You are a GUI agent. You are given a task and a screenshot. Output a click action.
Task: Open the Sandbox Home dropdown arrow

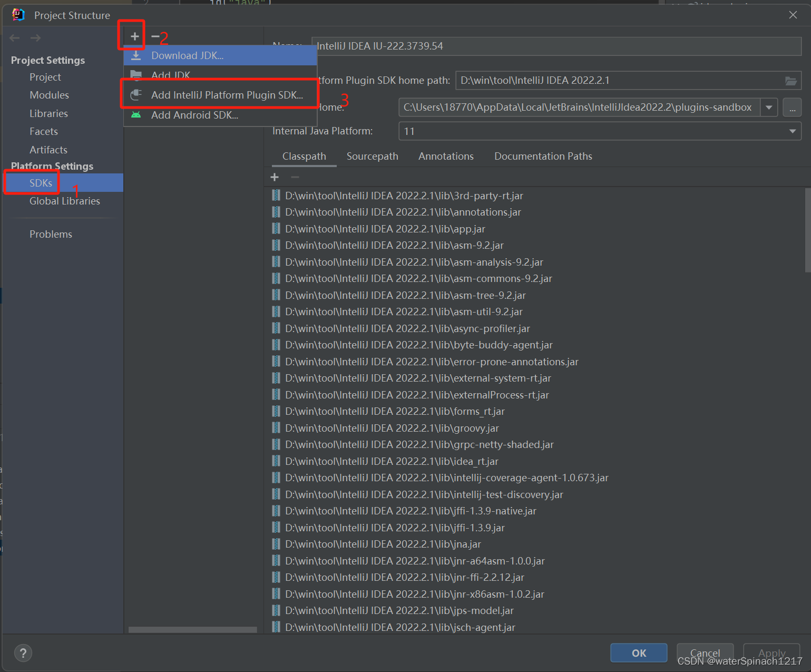tap(769, 108)
